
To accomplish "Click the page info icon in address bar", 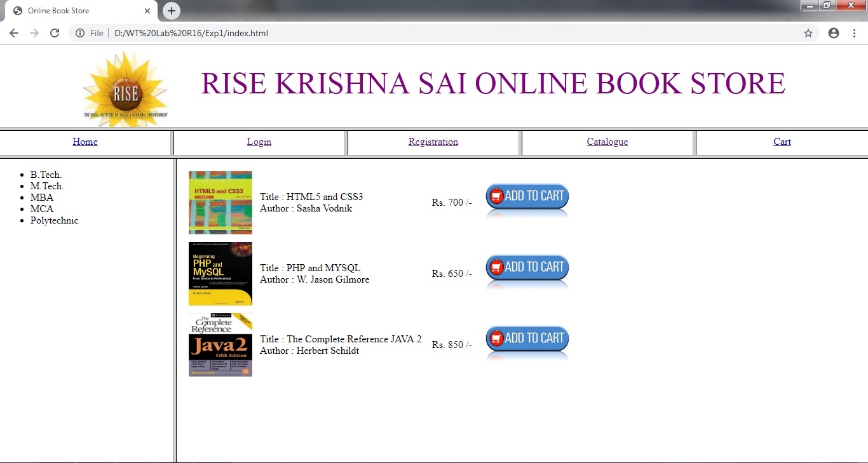I will coord(79,33).
